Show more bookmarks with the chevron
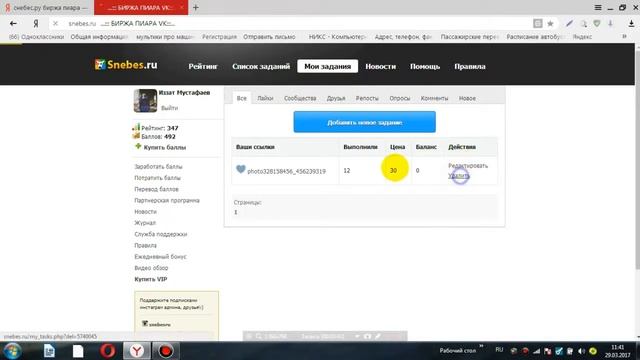 [x=624, y=36]
